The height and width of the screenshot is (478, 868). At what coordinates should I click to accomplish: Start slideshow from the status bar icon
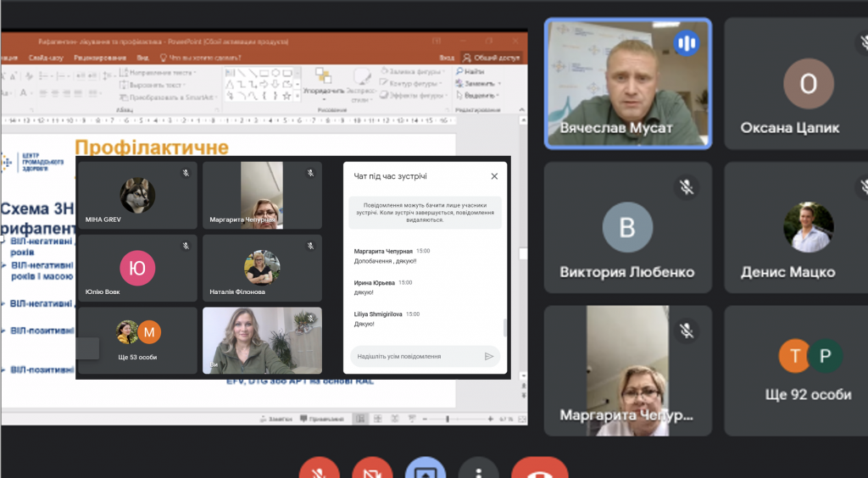click(412, 420)
